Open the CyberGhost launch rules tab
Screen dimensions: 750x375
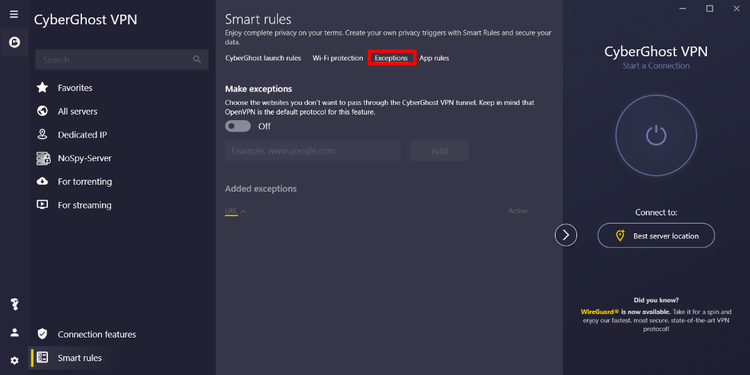(263, 58)
